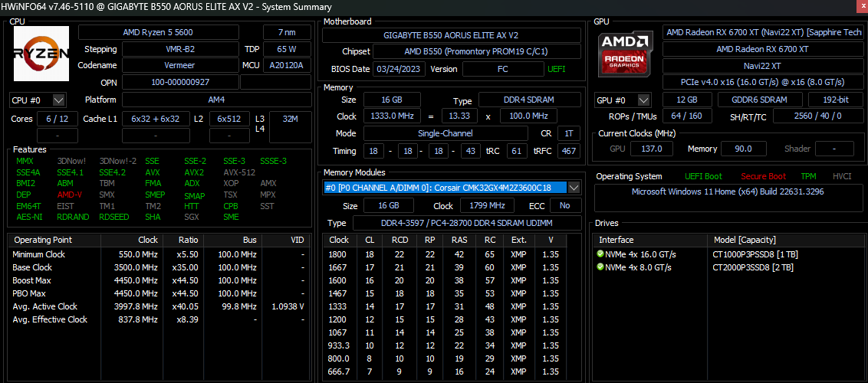Select the CT1000P3PSSD8 [1 TB] drive
868x383 pixels.
pyautogui.click(x=755, y=254)
